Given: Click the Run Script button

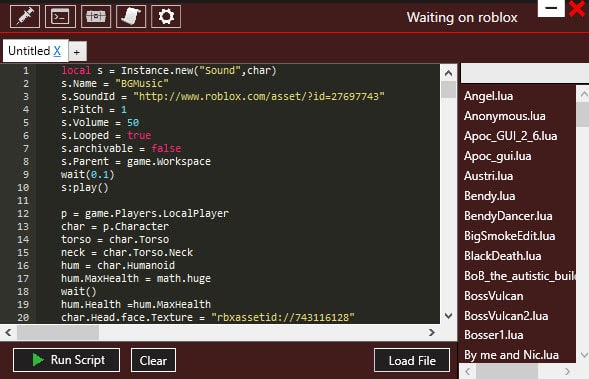Looking at the screenshot, I should [x=66, y=360].
